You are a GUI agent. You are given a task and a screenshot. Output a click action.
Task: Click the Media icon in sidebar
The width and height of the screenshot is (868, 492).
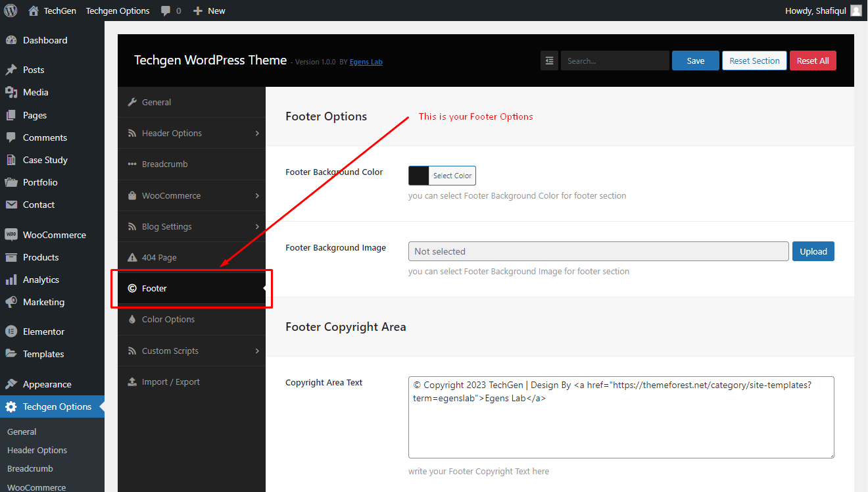pyautogui.click(x=11, y=92)
